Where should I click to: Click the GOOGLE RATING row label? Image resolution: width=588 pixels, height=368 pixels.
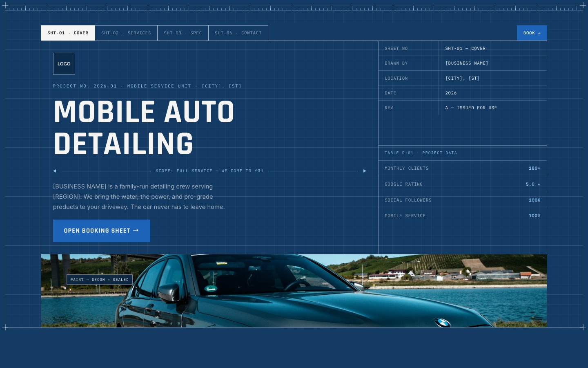[x=403, y=184]
